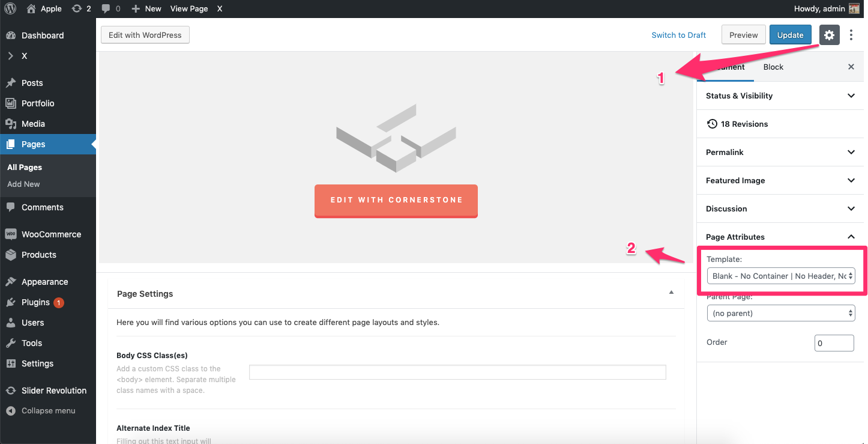Click the WordPress logo icon
The width and height of the screenshot is (868, 444).
tap(10, 8)
